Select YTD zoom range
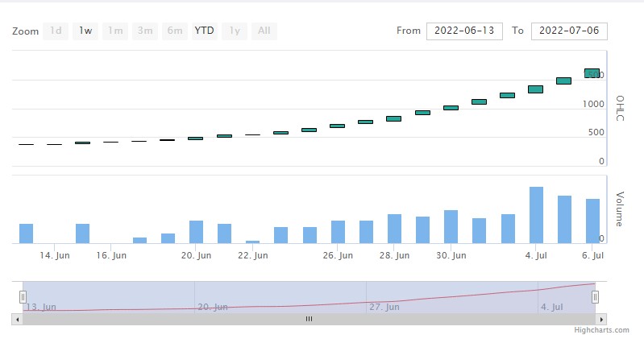Screen dimensions: 644x343 (206, 31)
